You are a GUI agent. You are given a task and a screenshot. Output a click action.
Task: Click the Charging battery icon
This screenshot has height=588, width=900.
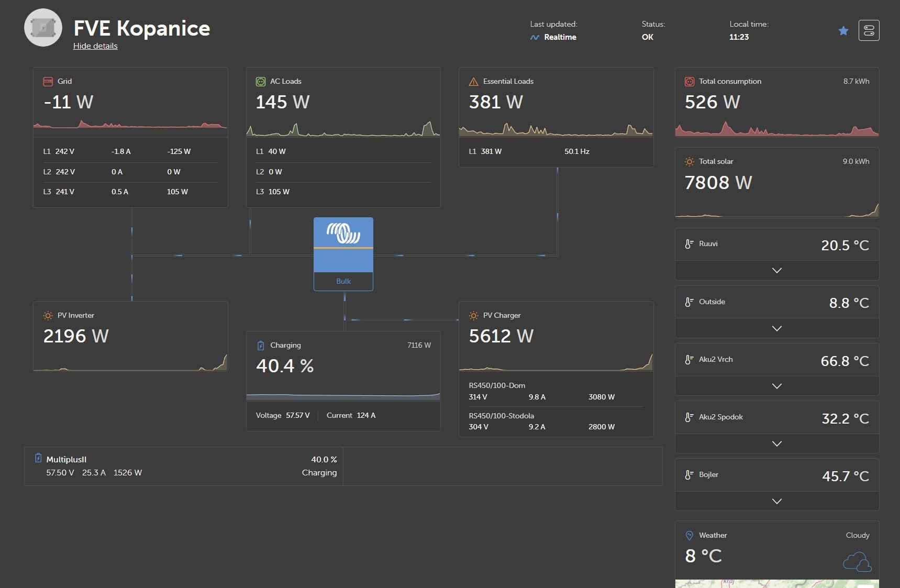click(261, 345)
